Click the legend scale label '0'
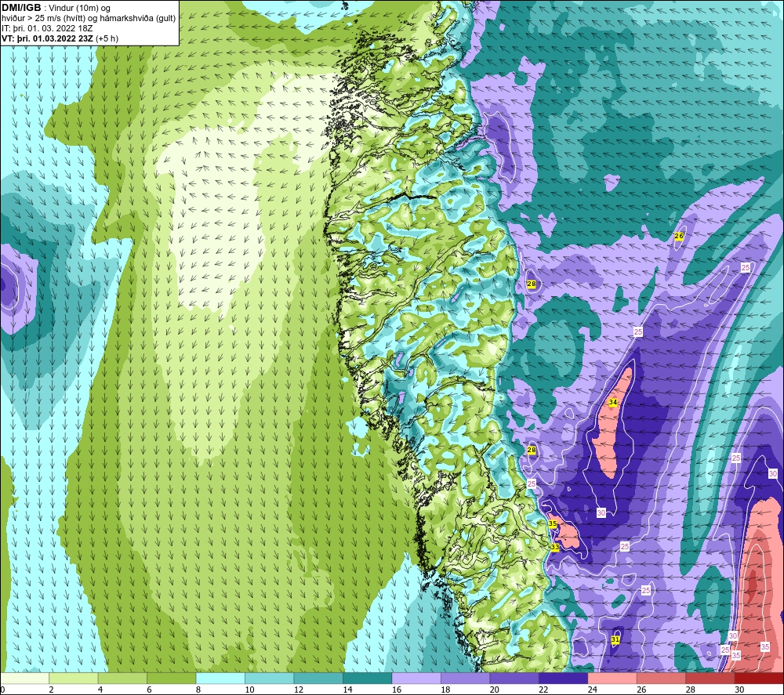 pyautogui.click(x=2, y=690)
